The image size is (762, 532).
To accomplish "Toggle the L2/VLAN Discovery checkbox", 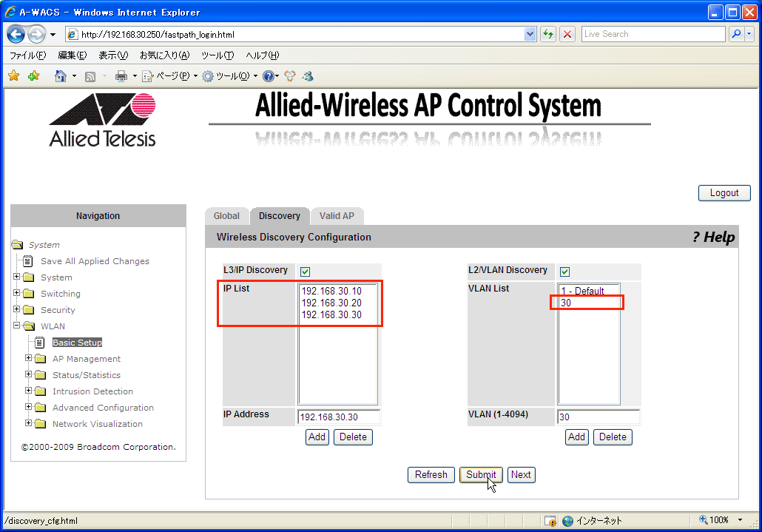I will [564, 272].
